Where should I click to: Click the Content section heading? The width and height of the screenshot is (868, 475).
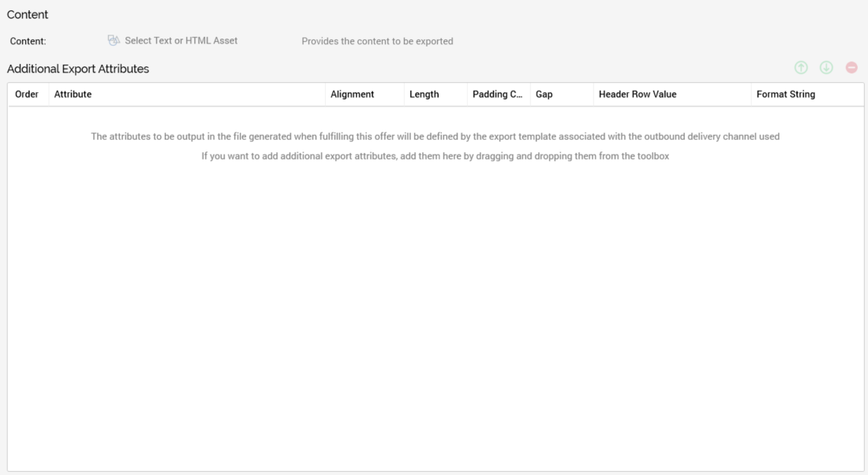[x=28, y=14]
